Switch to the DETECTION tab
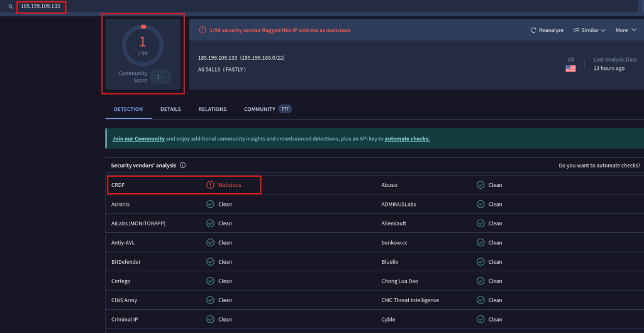The image size is (644, 333). [x=128, y=109]
